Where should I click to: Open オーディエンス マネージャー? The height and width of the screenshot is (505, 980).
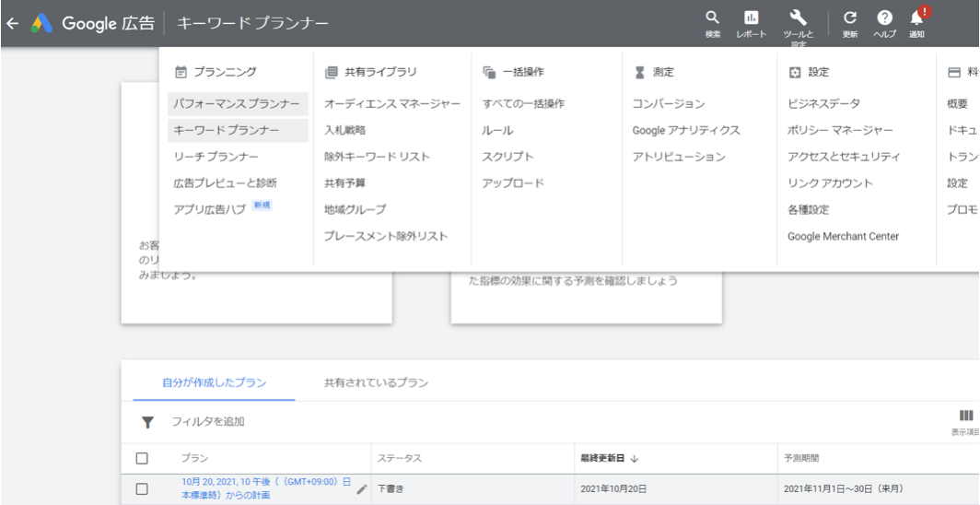click(392, 104)
